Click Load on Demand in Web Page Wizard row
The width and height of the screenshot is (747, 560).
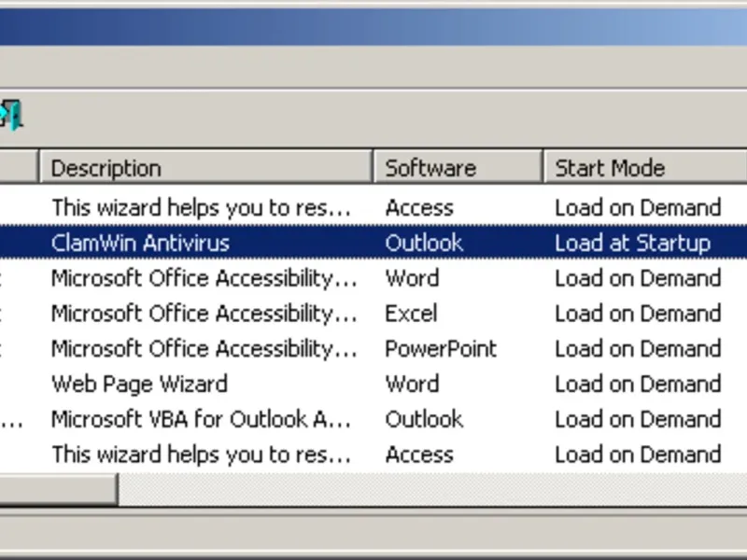(638, 384)
